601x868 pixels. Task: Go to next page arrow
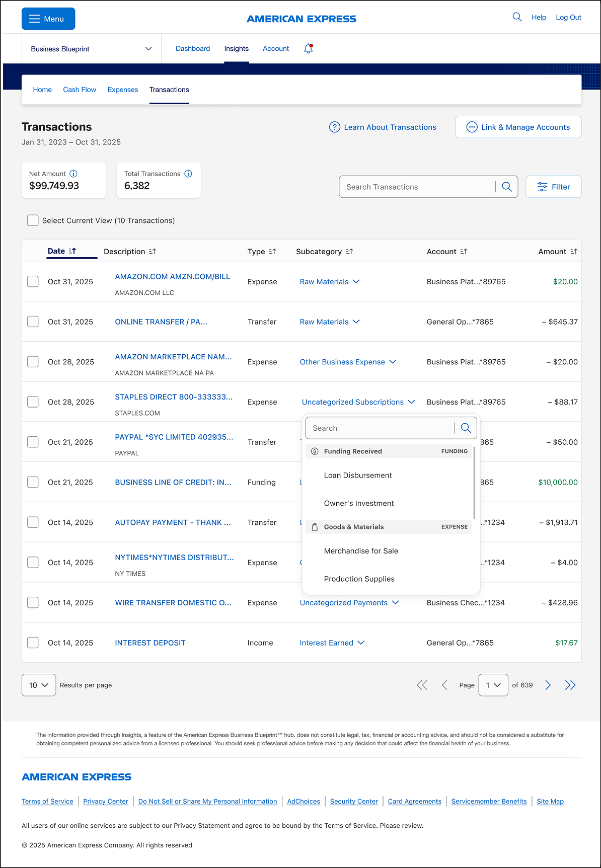pos(548,685)
